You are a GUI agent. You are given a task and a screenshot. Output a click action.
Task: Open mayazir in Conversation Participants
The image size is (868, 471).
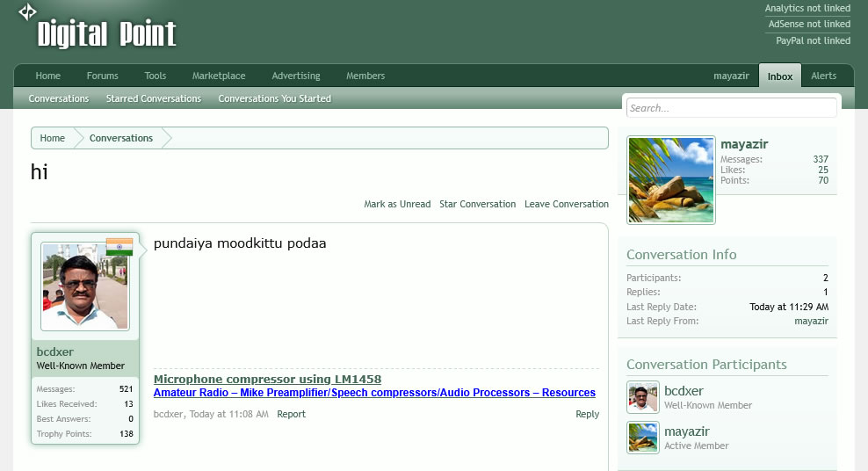686,431
